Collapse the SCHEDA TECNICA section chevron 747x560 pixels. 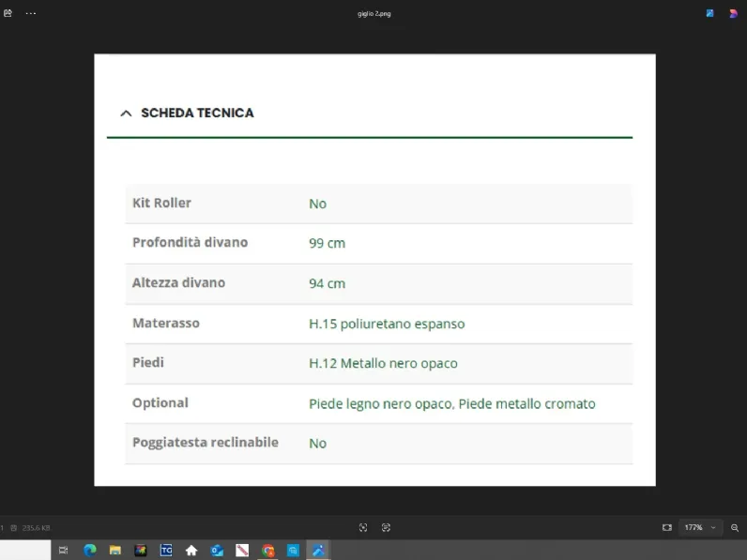pos(126,114)
